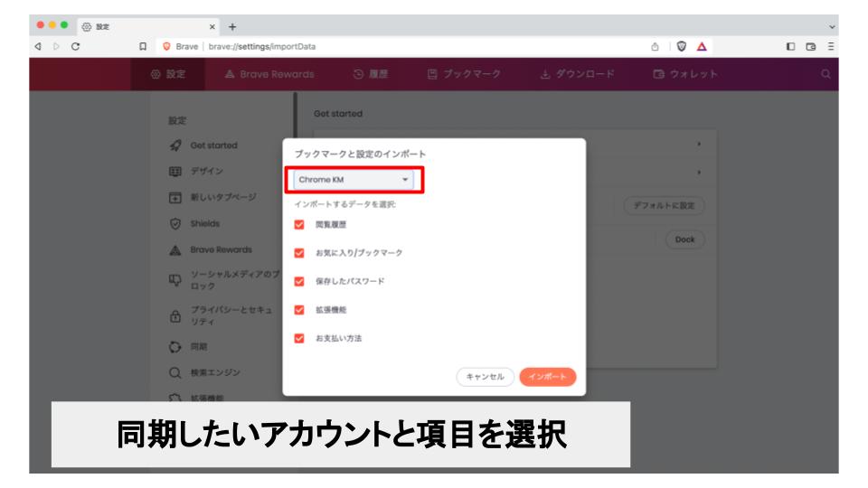Open the ウォレット top tab

(685, 74)
